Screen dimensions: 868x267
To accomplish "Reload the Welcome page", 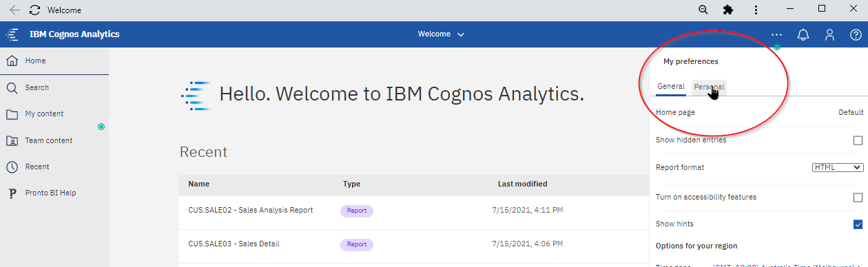I will pyautogui.click(x=34, y=10).
